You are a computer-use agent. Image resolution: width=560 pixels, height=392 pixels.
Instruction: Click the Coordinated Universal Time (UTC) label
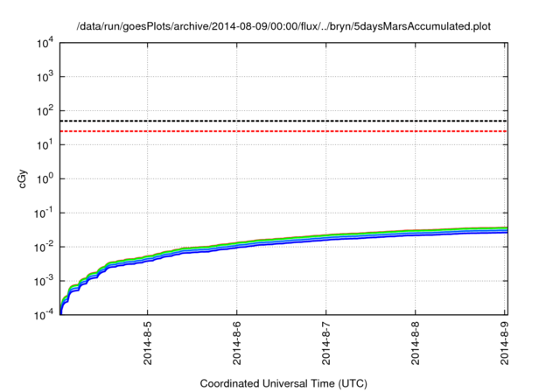coord(283,384)
